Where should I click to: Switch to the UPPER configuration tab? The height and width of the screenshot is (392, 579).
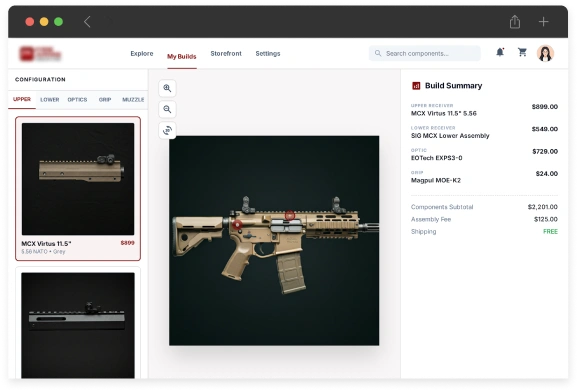(22, 99)
